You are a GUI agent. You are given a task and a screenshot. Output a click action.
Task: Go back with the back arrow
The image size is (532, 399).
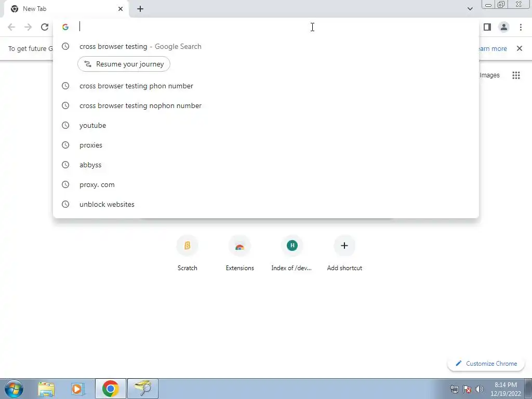click(x=11, y=27)
